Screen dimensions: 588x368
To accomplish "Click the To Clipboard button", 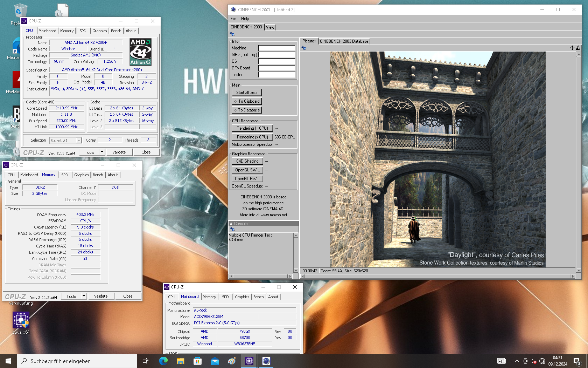I will point(247,101).
